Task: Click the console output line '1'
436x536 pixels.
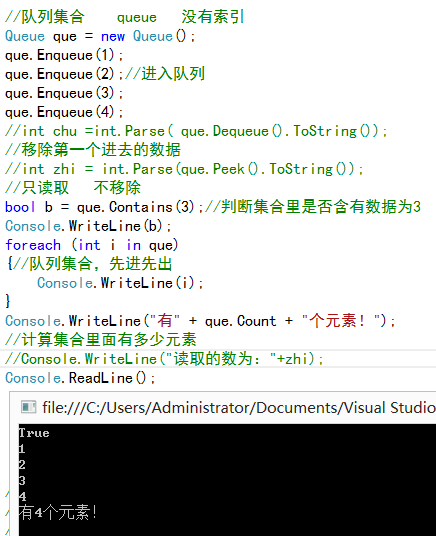Action: click(x=22, y=448)
